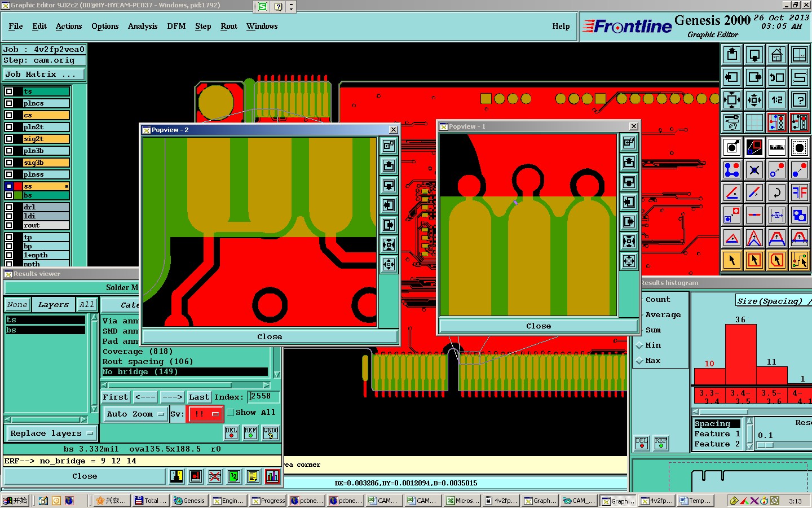
Task: Click the pan down view icon
Action: click(x=754, y=55)
